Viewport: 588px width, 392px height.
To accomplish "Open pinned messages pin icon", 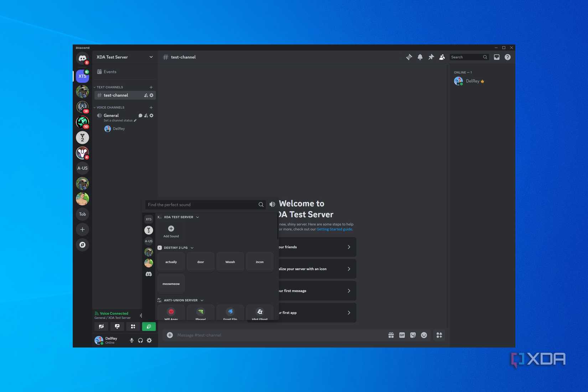I will (x=431, y=57).
